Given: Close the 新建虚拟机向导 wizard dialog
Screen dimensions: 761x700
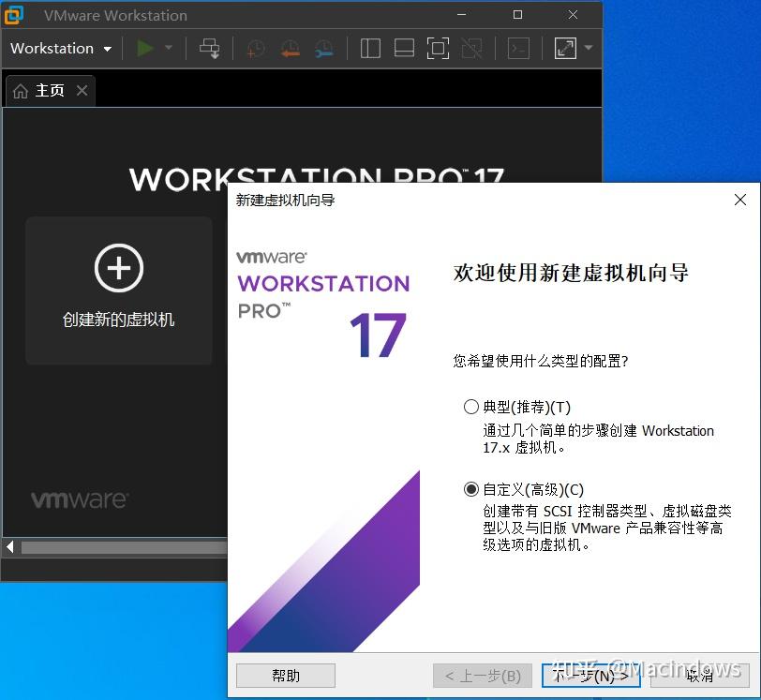Looking at the screenshot, I should 740,200.
